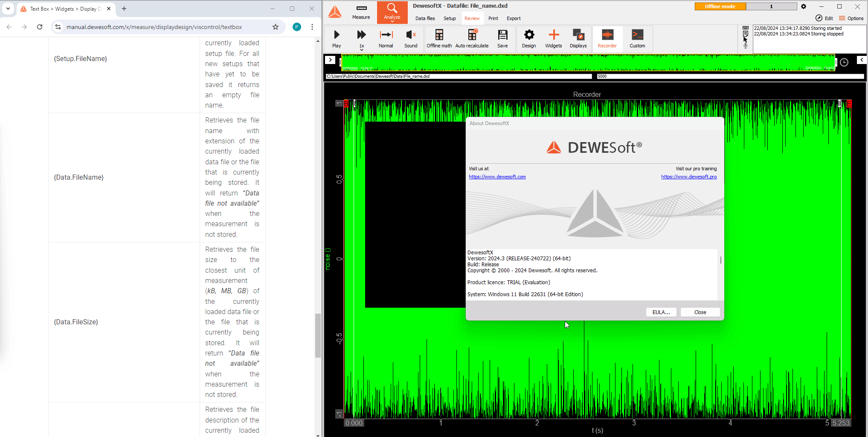Click the clock icon beside the overview timeline
Image resolution: width=868 pixels, height=437 pixels.
[844, 62]
